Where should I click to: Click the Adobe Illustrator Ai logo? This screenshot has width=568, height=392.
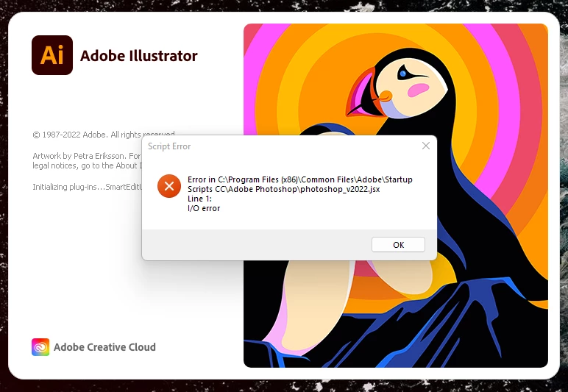(52, 55)
